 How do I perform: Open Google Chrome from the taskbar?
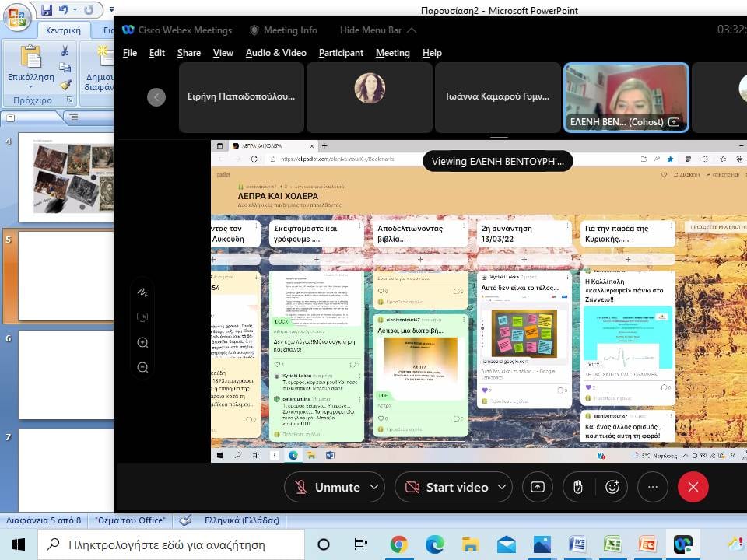coord(398,544)
